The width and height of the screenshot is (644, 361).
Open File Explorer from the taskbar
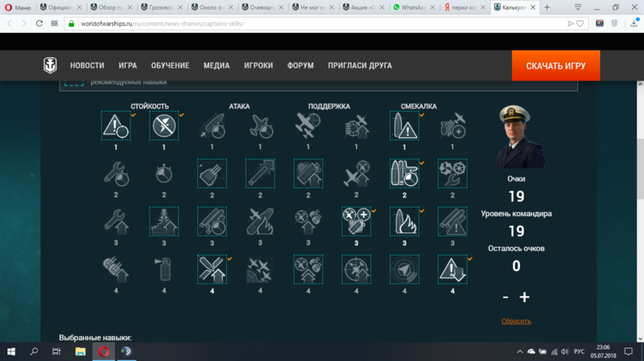[80, 351]
